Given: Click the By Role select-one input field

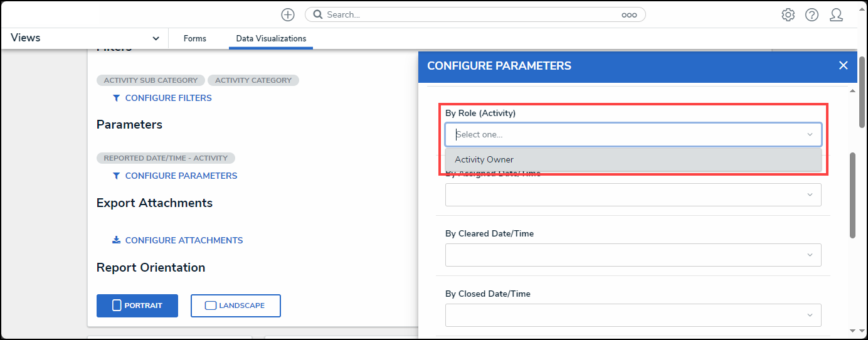Looking at the screenshot, I should click(627, 134).
